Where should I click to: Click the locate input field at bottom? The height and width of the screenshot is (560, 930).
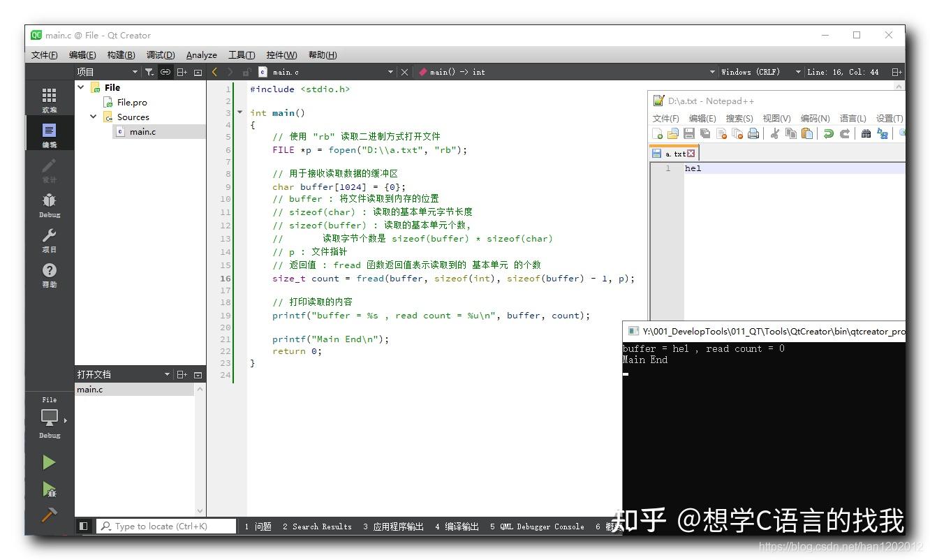pyautogui.click(x=166, y=526)
